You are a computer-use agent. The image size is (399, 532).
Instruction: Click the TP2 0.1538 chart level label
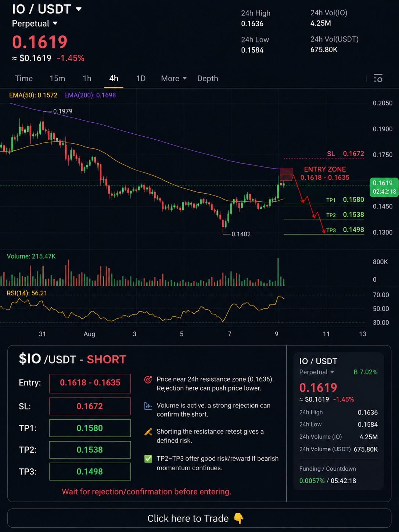(345, 215)
